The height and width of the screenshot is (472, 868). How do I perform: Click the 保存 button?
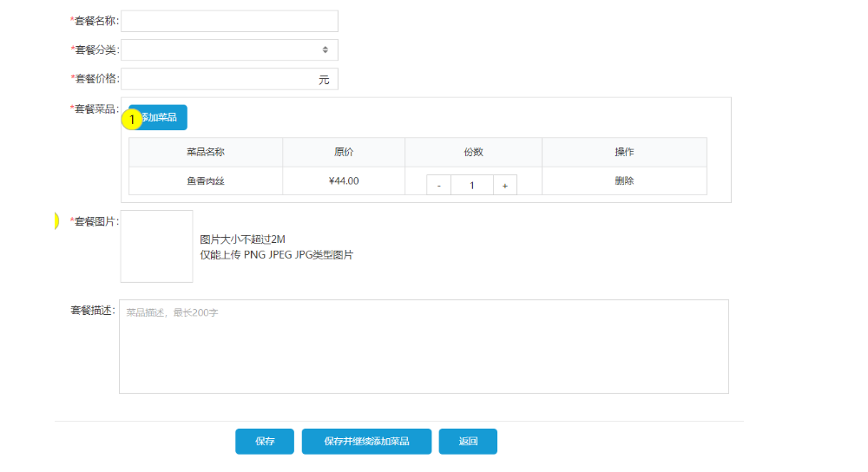[265, 441]
